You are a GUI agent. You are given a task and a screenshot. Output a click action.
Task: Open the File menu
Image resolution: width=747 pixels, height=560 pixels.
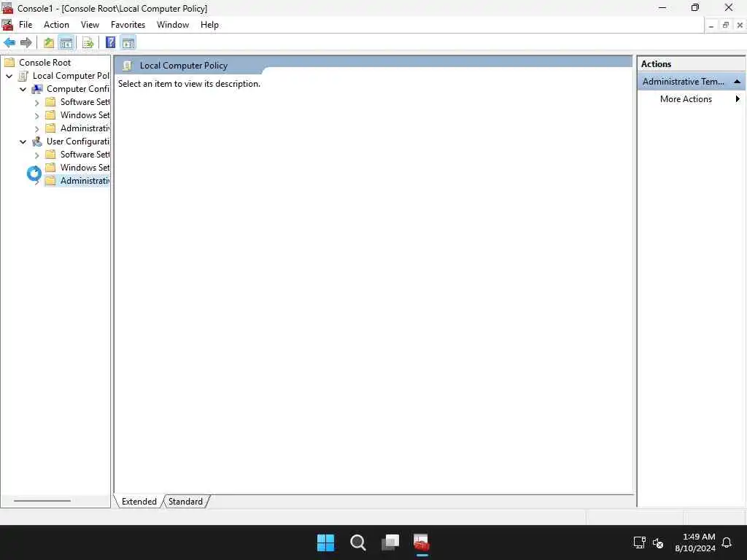click(x=26, y=25)
